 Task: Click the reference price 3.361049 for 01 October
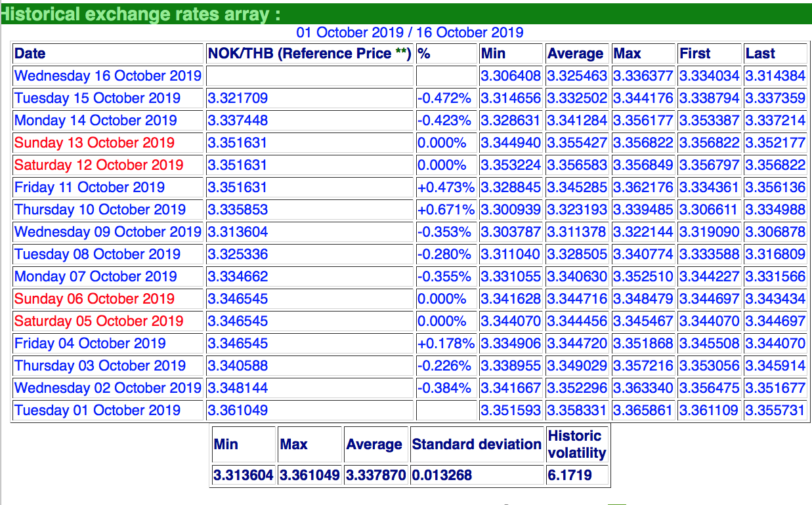[238, 411]
